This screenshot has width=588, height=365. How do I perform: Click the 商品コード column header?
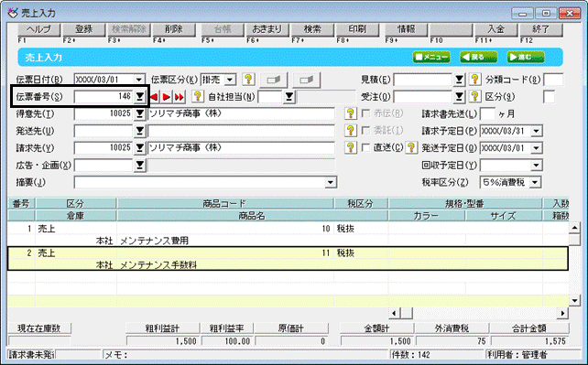click(x=225, y=204)
